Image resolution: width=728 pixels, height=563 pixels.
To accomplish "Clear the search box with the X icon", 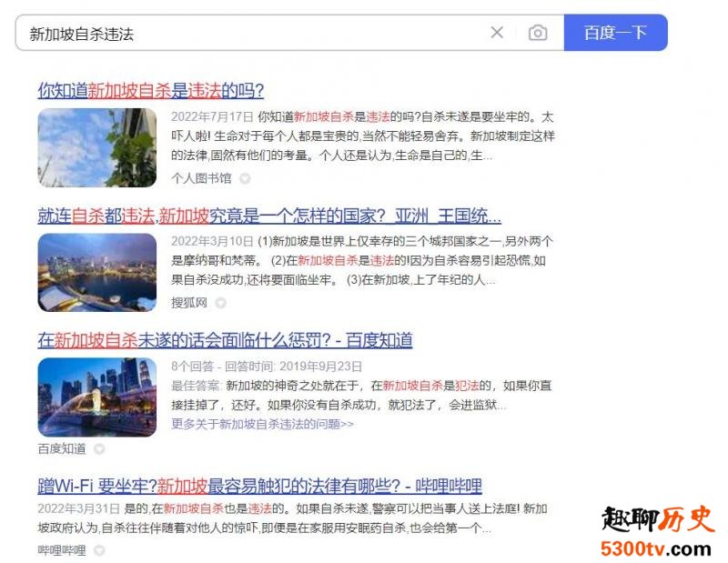I will click(x=497, y=33).
